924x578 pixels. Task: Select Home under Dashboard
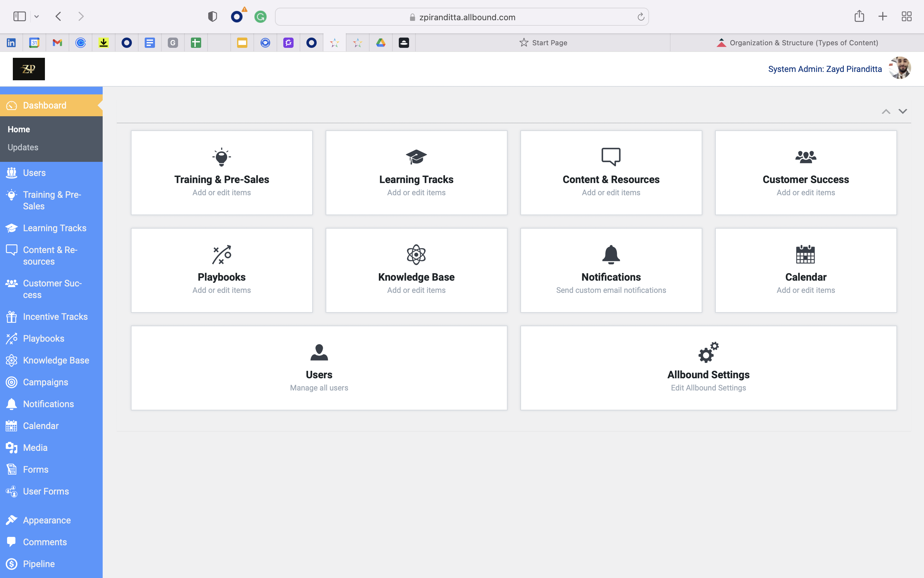pyautogui.click(x=19, y=130)
